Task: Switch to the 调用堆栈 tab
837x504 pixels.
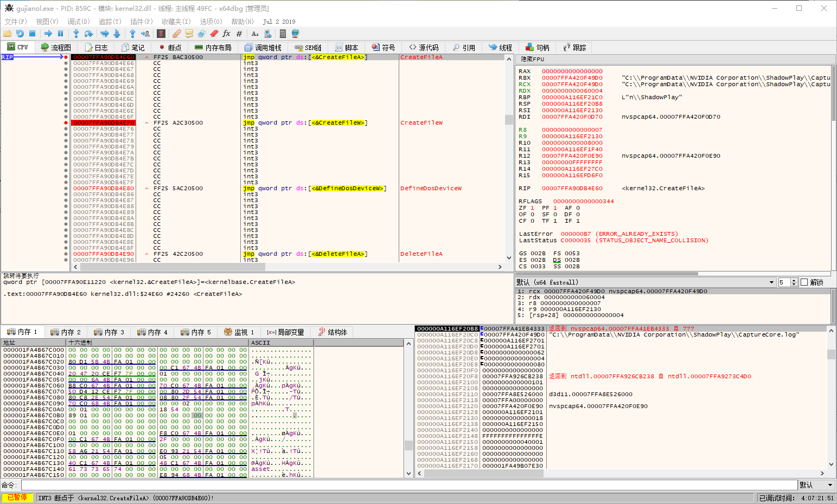Action: tap(263, 48)
